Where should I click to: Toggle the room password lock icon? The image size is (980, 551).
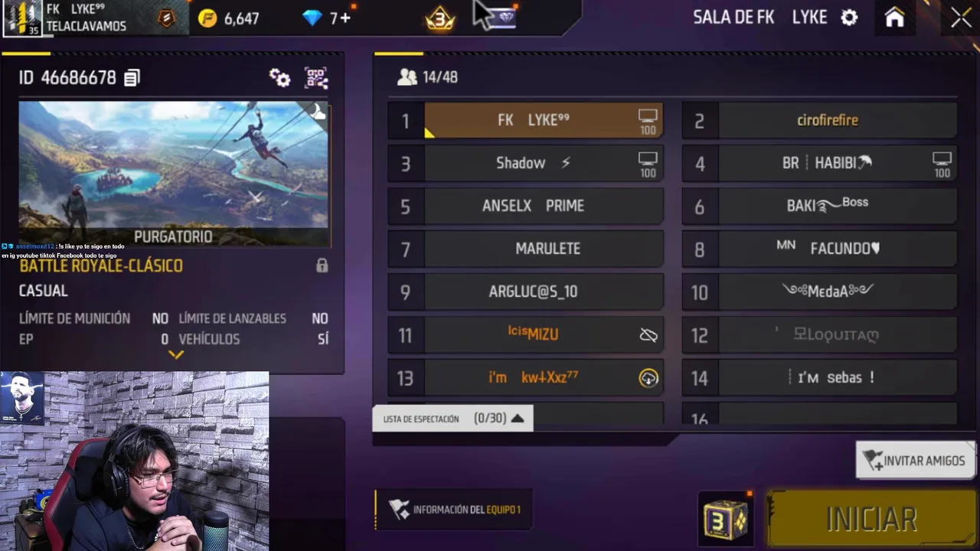click(x=322, y=266)
